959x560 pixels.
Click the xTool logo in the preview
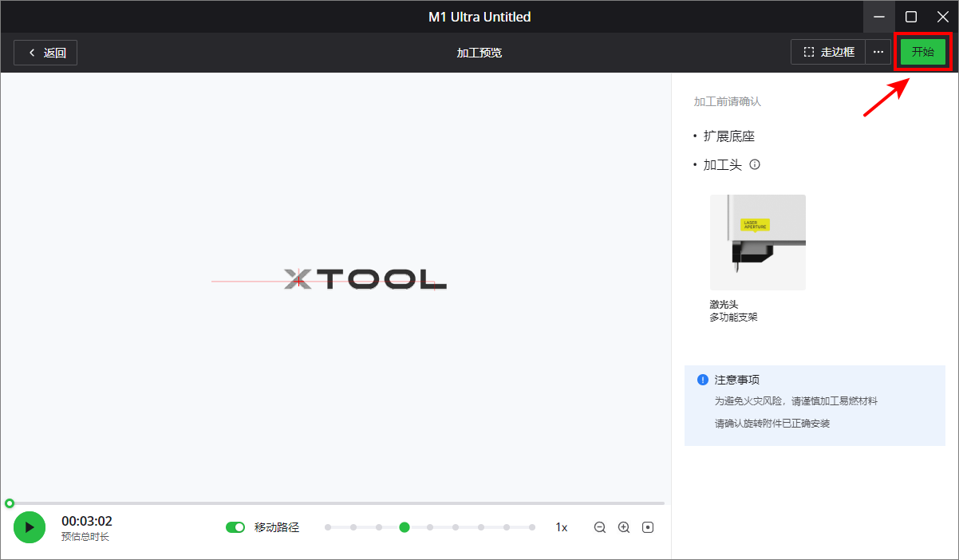pyautogui.click(x=365, y=279)
